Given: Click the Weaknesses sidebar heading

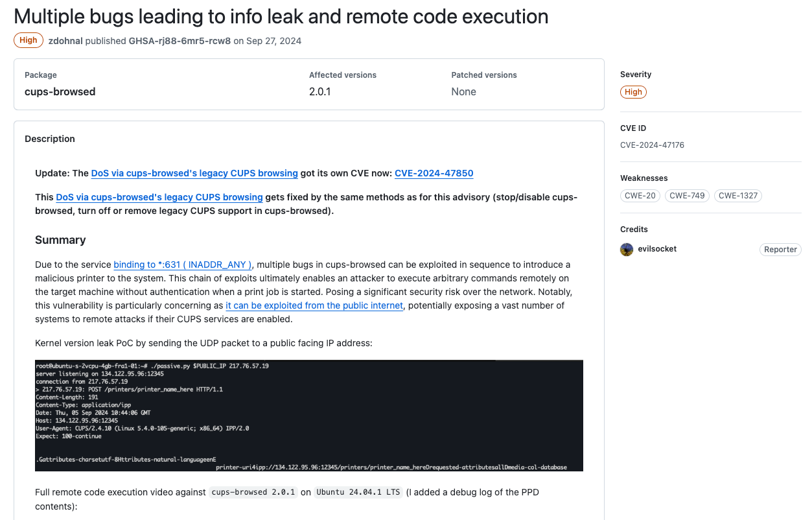Looking at the screenshot, I should (644, 178).
